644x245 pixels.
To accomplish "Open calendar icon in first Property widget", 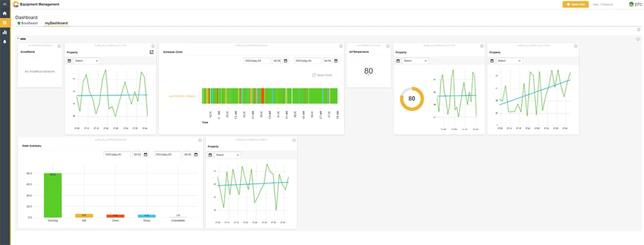I will [x=70, y=61].
